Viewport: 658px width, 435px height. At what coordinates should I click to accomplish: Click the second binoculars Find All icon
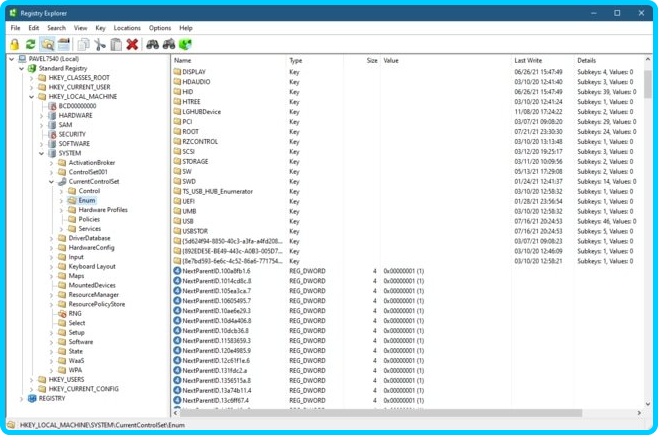(x=169, y=44)
